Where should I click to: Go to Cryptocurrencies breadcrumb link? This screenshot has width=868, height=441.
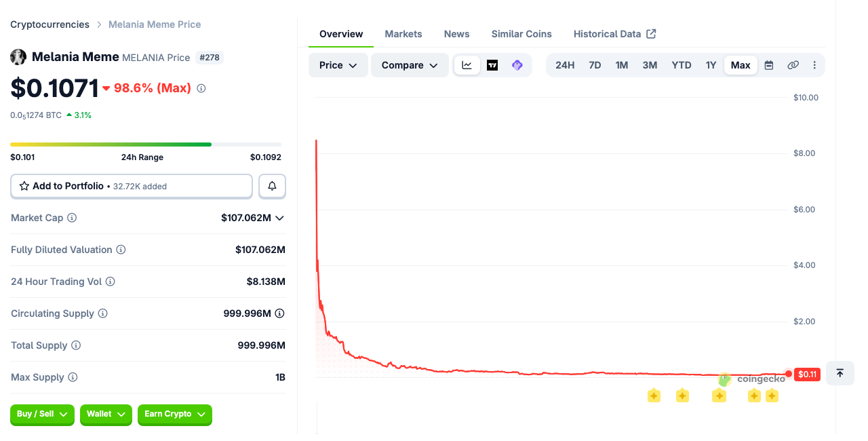point(50,24)
